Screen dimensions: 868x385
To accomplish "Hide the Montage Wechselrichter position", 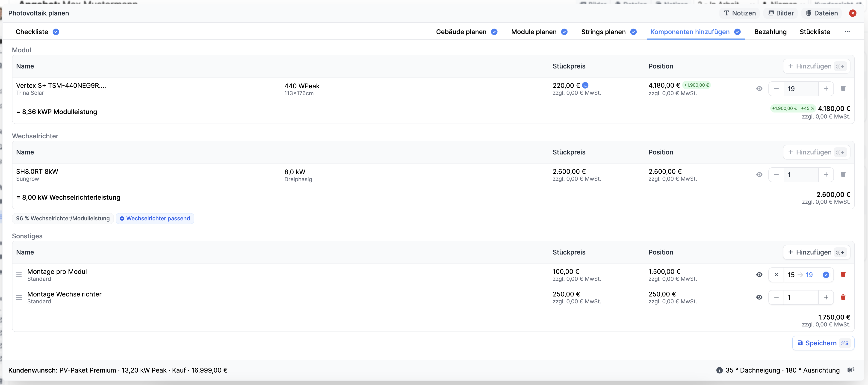I will [759, 297].
